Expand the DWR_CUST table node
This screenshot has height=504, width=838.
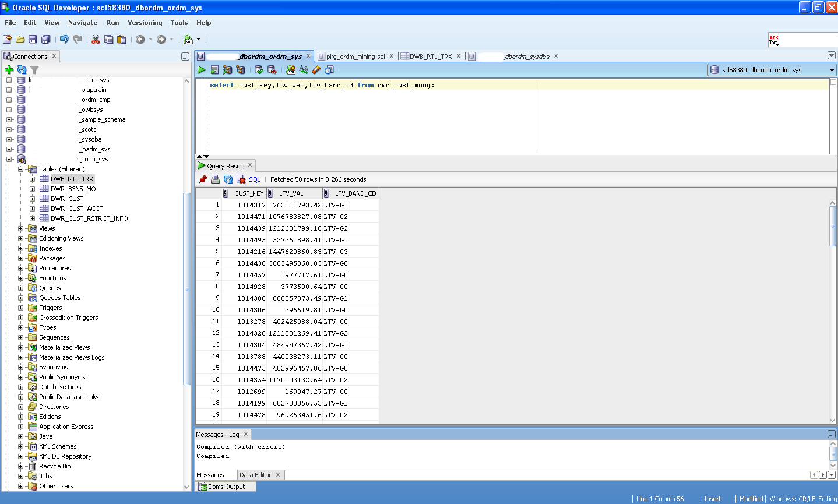(x=33, y=199)
